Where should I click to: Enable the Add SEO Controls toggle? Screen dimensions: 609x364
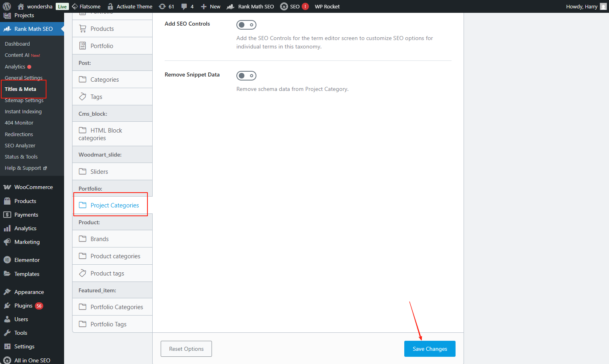click(246, 25)
